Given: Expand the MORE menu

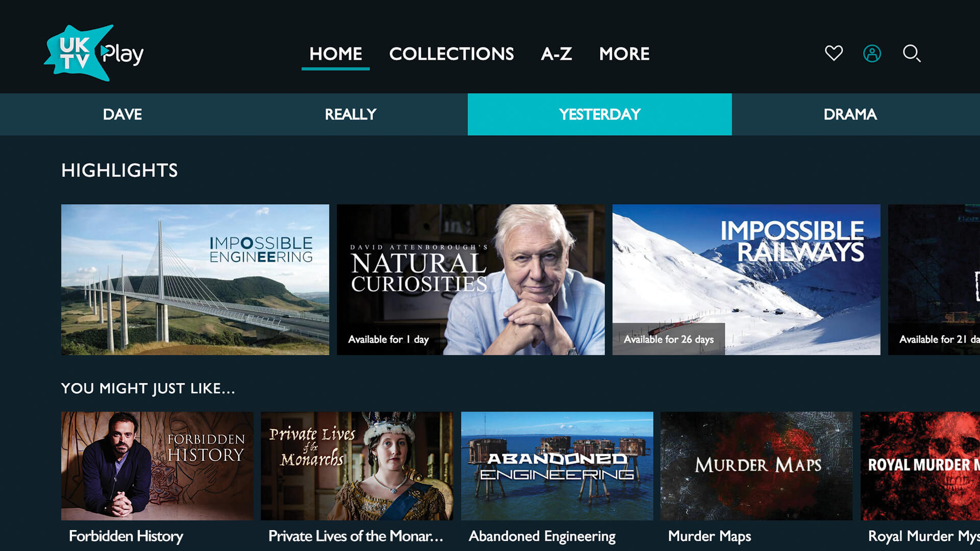Looking at the screenshot, I should (624, 54).
